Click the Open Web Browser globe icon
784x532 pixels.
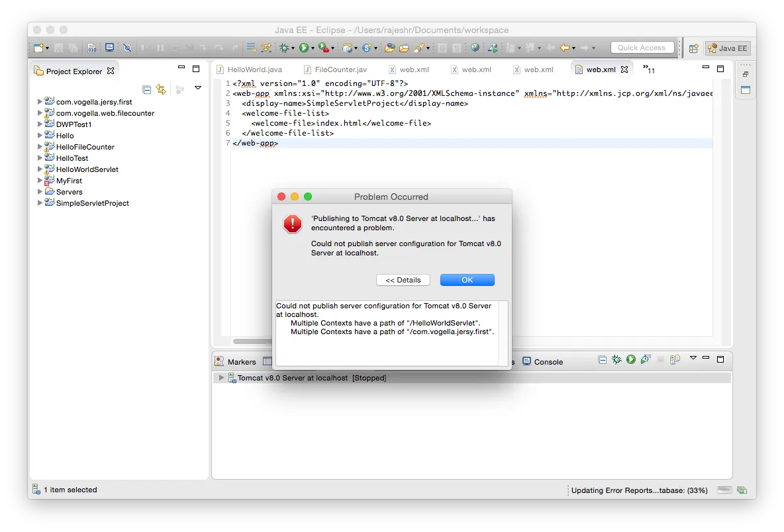475,48
